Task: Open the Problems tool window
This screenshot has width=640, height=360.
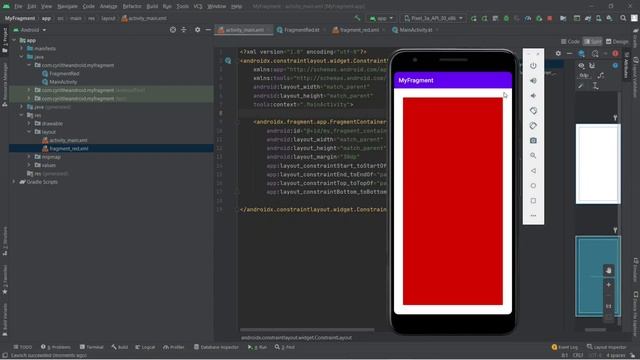Action: pyautogui.click(x=56, y=347)
